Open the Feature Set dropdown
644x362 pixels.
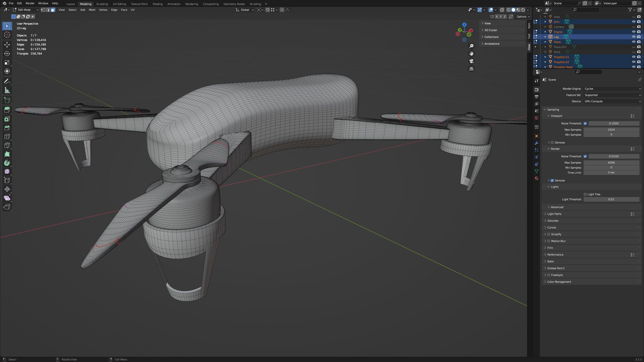click(612, 95)
